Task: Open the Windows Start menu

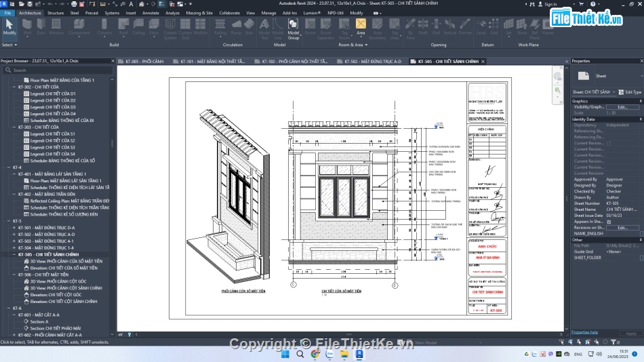Action: [x=285, y=354]
